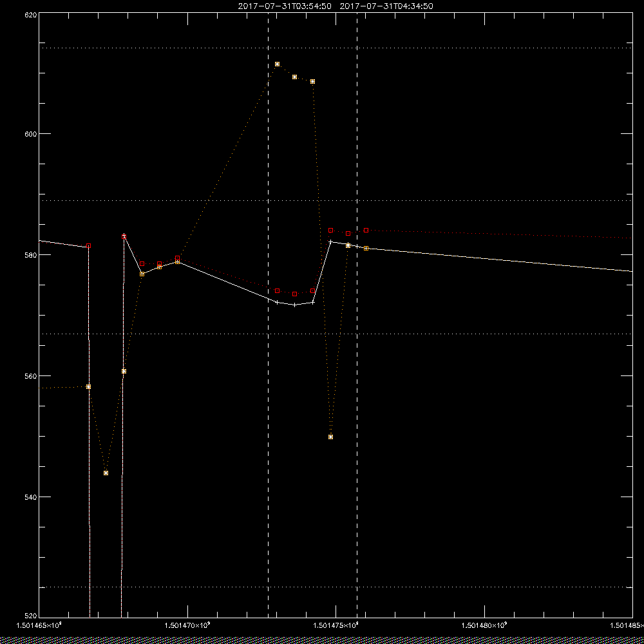Pick the rightmost red square marker near 584

(x=366, y=230)
